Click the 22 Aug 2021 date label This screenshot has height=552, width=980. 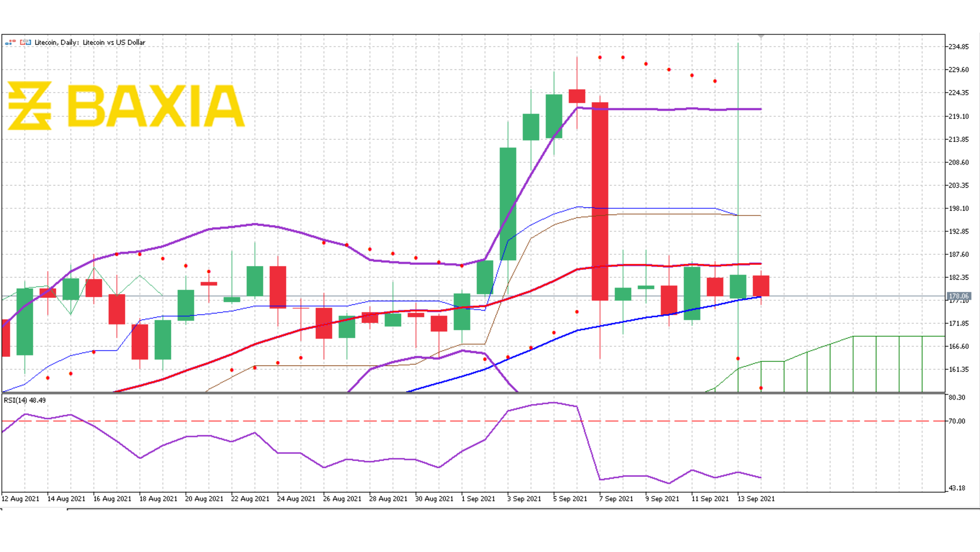(250, 499)
